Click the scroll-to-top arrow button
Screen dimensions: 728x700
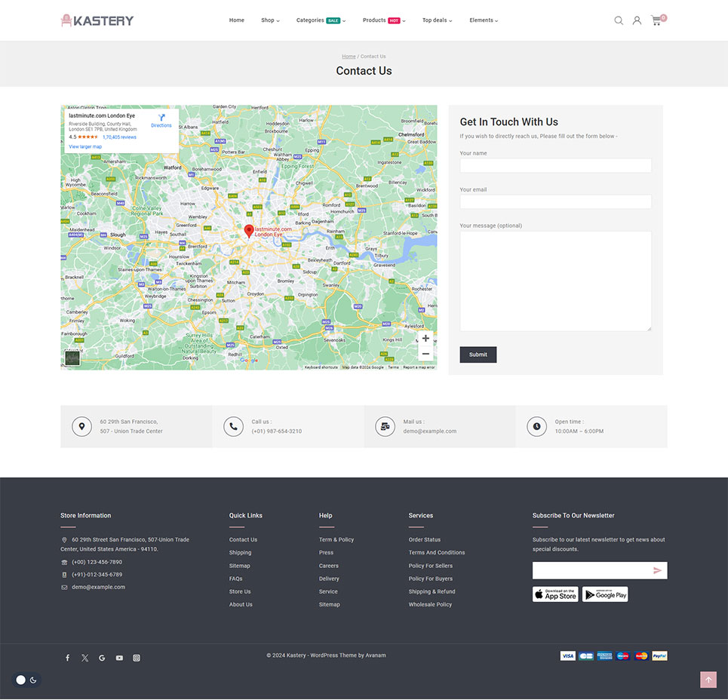pyautogui.click(x=708, y=680)
